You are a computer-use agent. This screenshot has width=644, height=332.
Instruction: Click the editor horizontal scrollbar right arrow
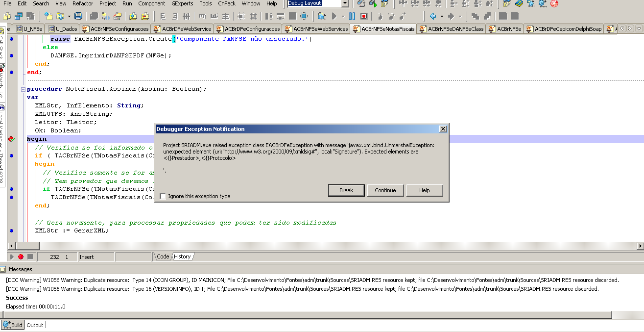640,246
